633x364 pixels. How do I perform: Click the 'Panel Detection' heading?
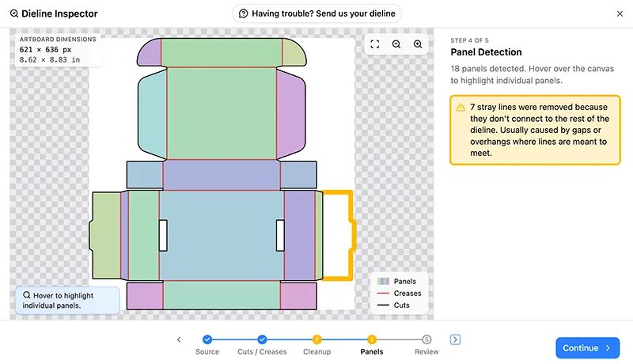[x=486, y=52]
